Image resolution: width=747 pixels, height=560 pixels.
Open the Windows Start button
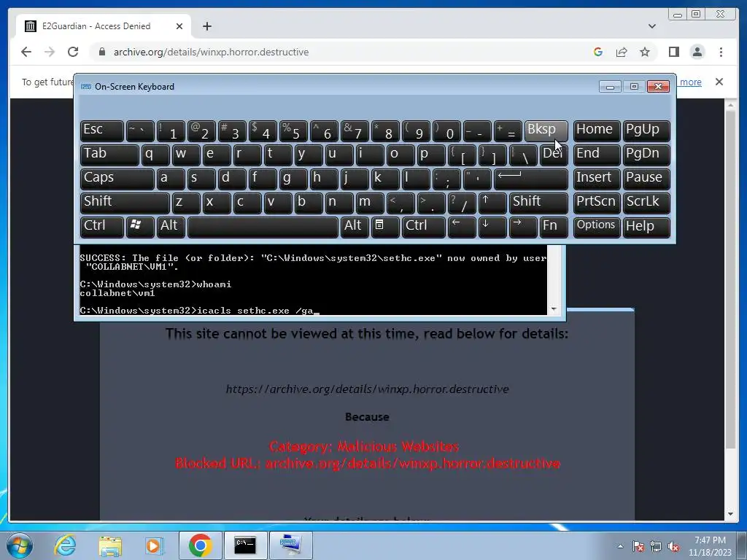click(20, 545)
